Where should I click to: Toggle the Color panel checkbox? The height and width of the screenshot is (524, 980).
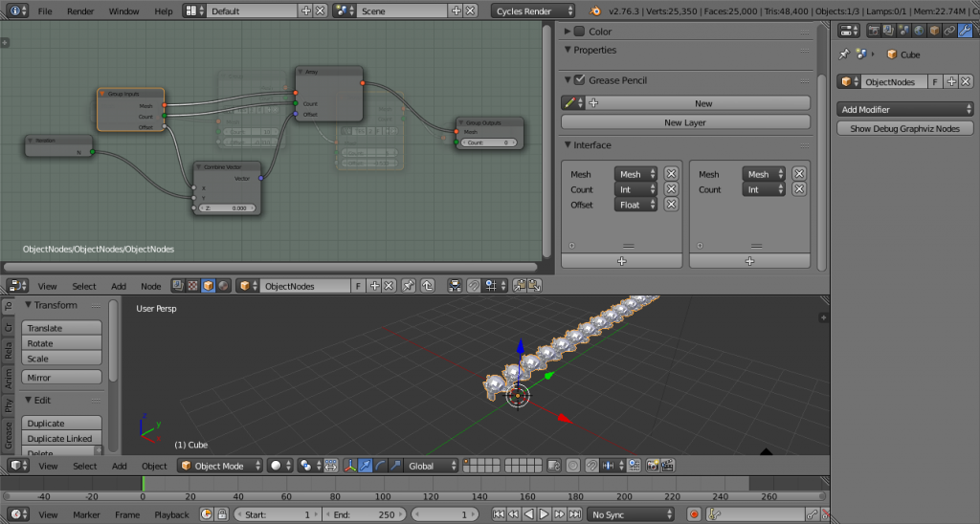tap(579, 32)
